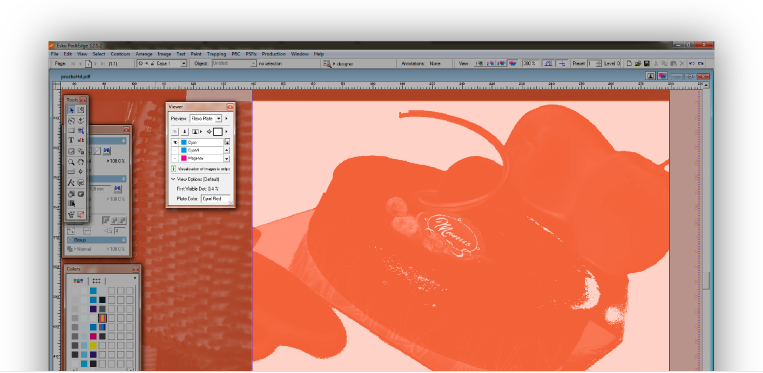Click the Copy icon in toolbar

tap(664, 63)
